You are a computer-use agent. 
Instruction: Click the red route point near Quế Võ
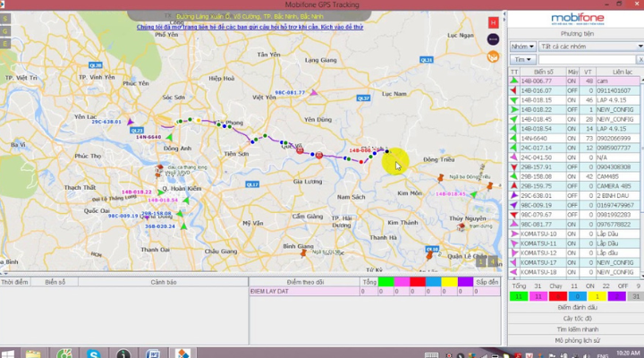[301, 151]
